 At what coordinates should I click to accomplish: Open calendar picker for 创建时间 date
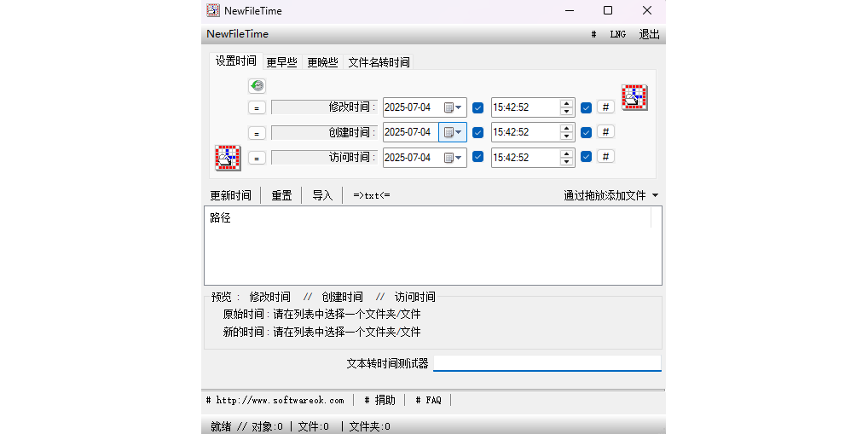coord(453,132)
